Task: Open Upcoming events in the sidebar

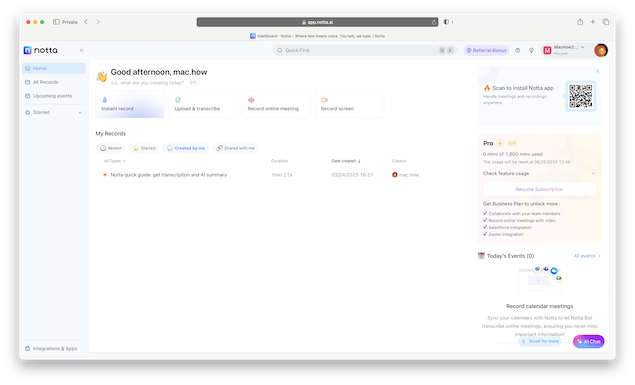Action: [x=54, y=96]
